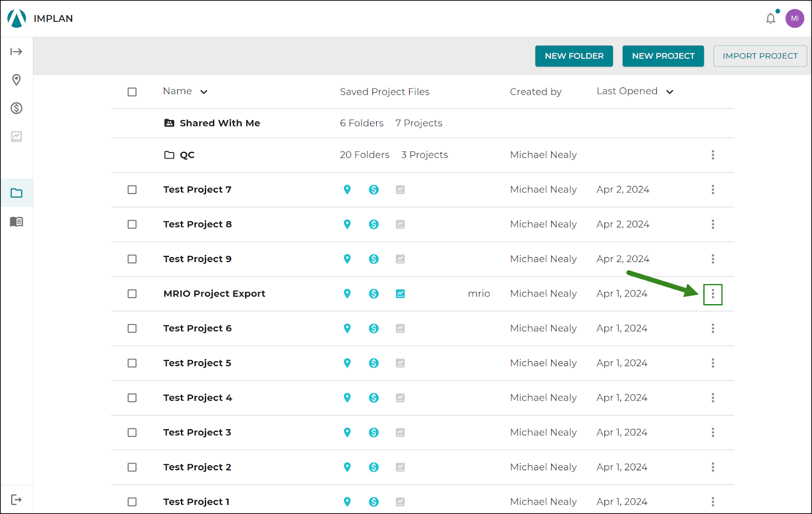The width and height of the screenshot is (812, 514).
Task: Open the three-dot menu for Test Project 3
Action: (x=713, y=432)
